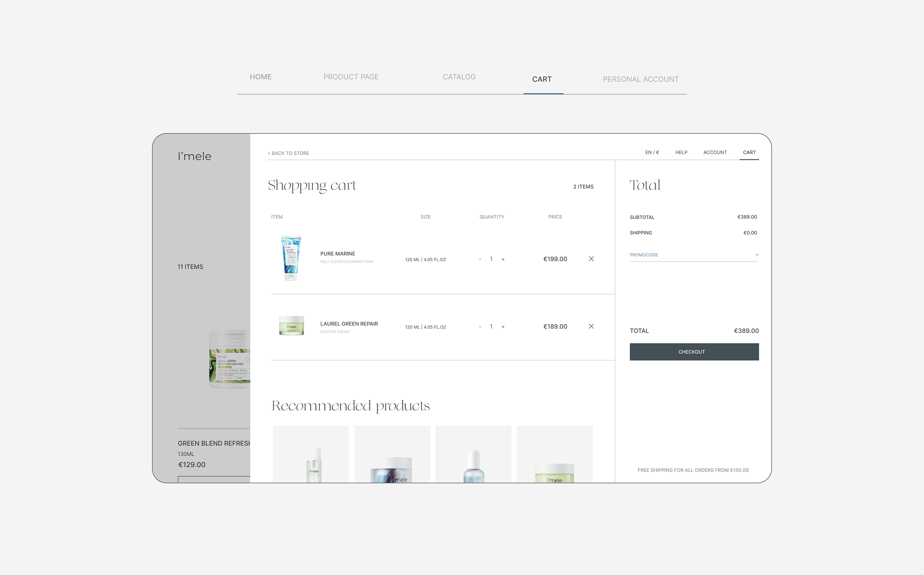Click the Pure Marine tube thumbnail

291,258
